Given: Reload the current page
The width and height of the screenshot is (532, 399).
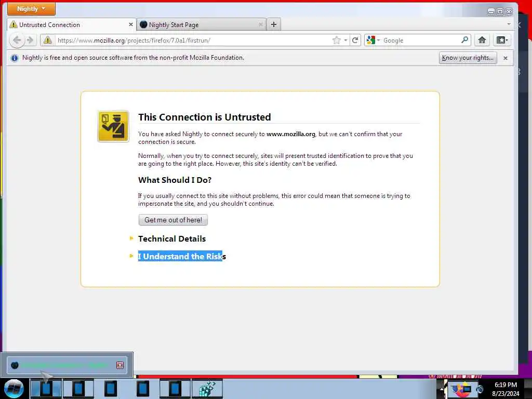Looking at the screenshot, I should [x=355, y=40].
